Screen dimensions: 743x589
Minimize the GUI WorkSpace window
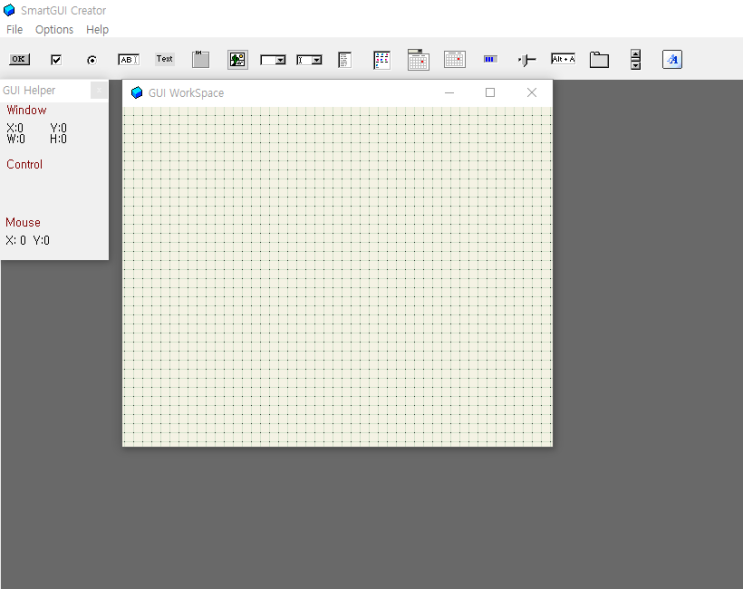click(x=449, y=92)
